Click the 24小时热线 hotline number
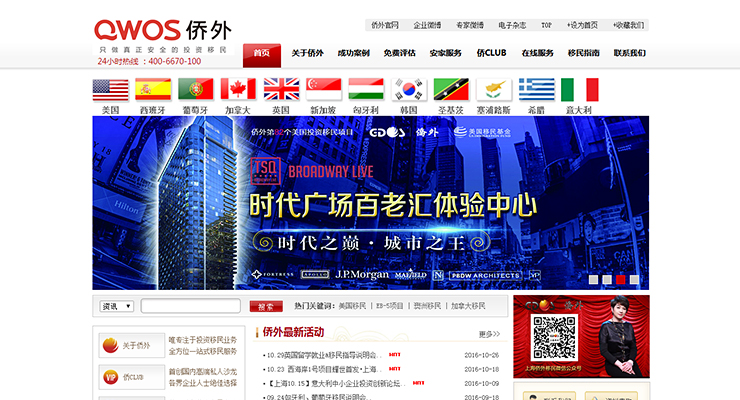740x400 pixels. [149, 61]
